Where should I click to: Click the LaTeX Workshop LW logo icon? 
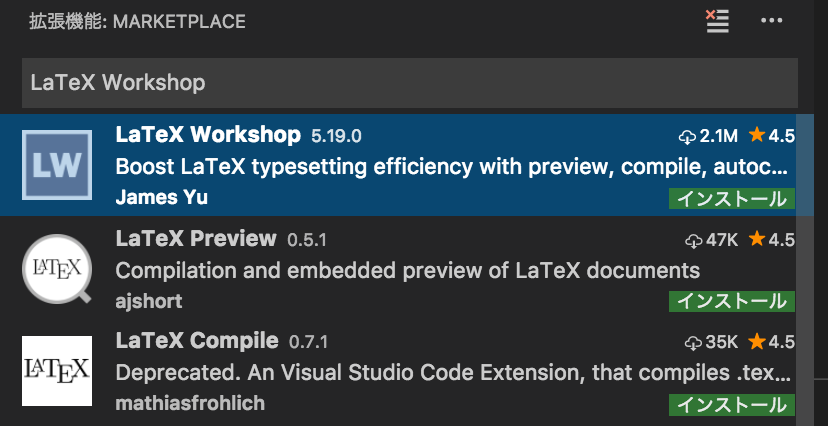click(57, 165)
